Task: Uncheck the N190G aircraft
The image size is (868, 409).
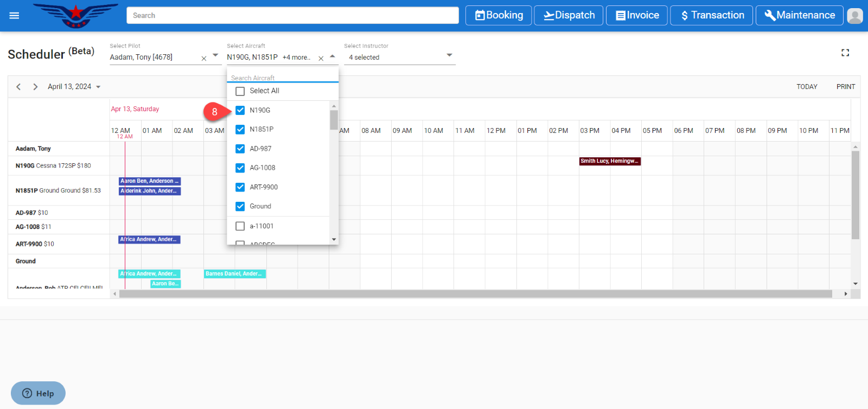Action: click(x=240, y=111)
